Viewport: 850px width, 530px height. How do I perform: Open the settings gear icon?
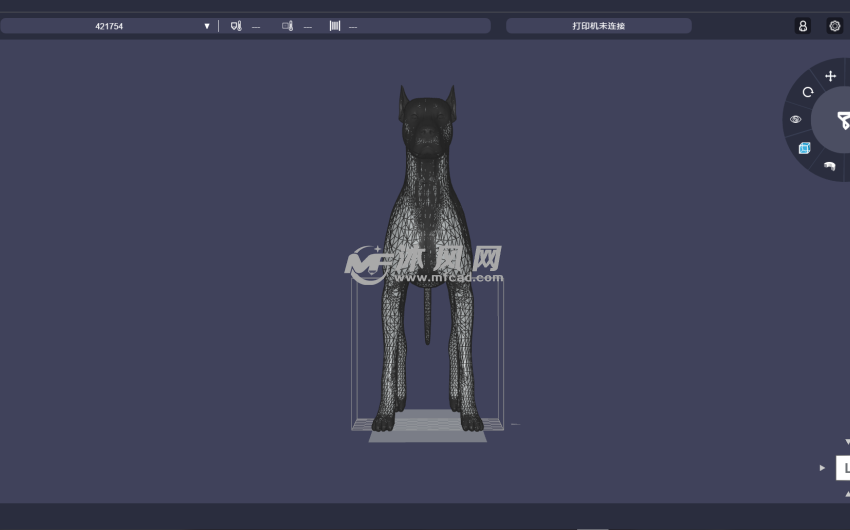835,26
